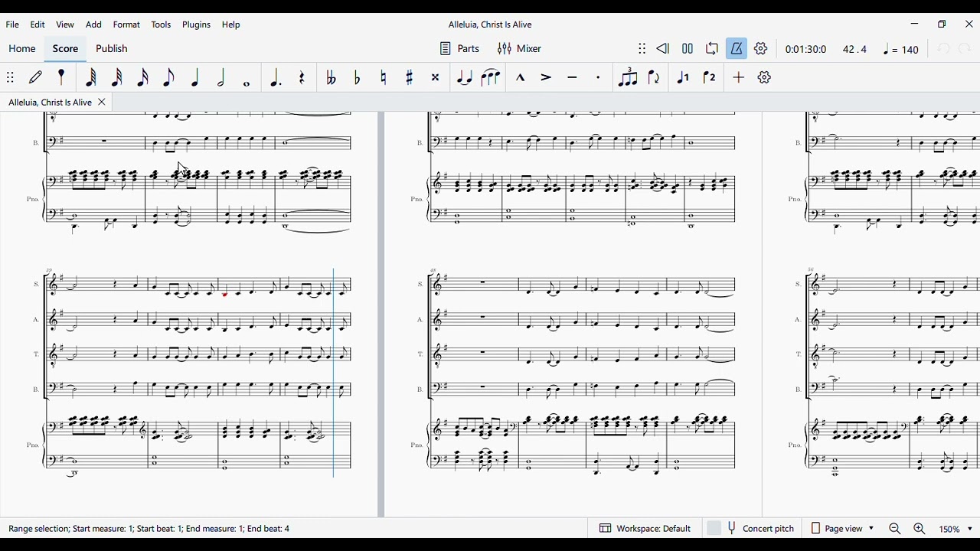Toggle the pitch-only input pin icon
This screenshot has width=980, height=551.
62,77
